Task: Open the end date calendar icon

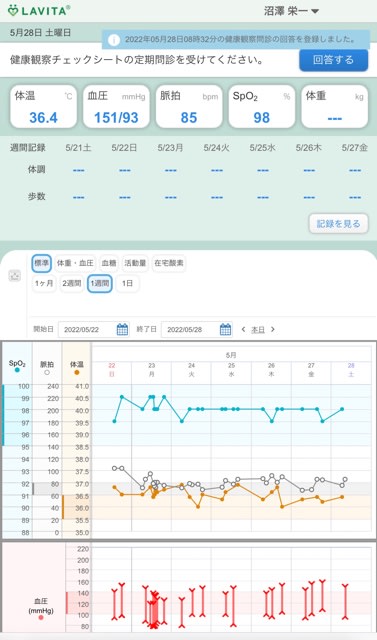Action: click(226, 329)
